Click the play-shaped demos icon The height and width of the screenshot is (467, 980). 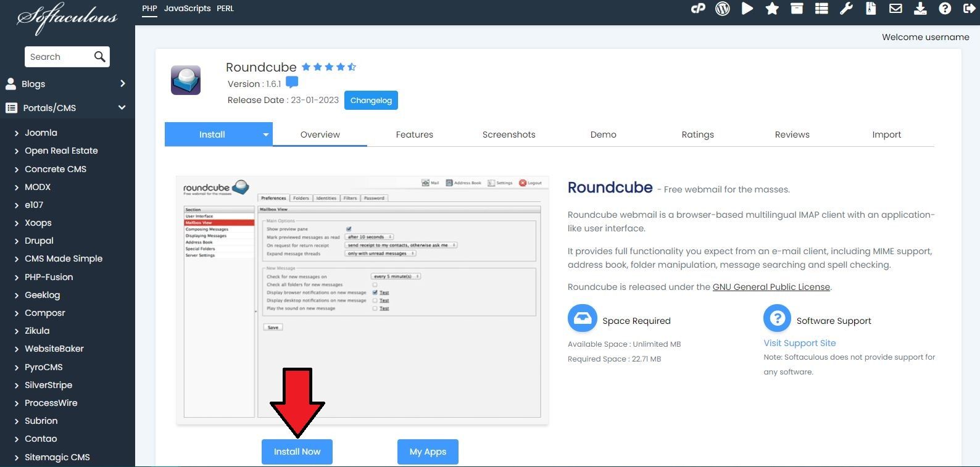coord(747,9)
